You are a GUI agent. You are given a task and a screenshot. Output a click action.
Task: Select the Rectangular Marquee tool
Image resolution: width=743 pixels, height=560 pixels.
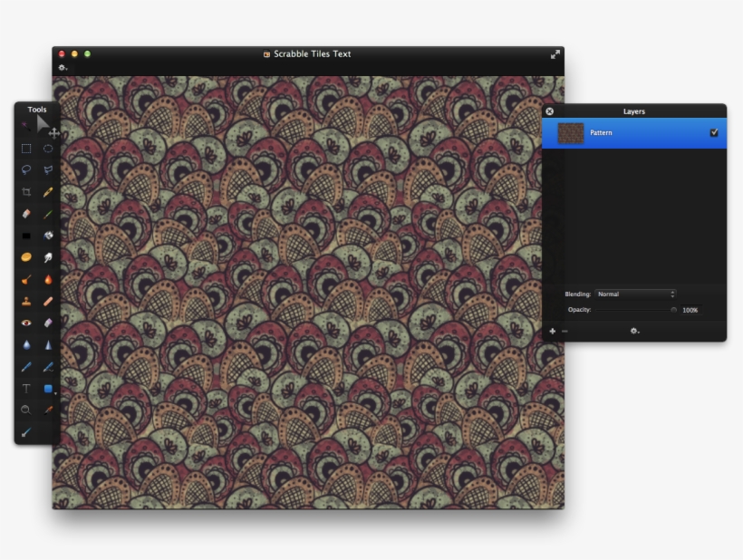pos(26,149)
